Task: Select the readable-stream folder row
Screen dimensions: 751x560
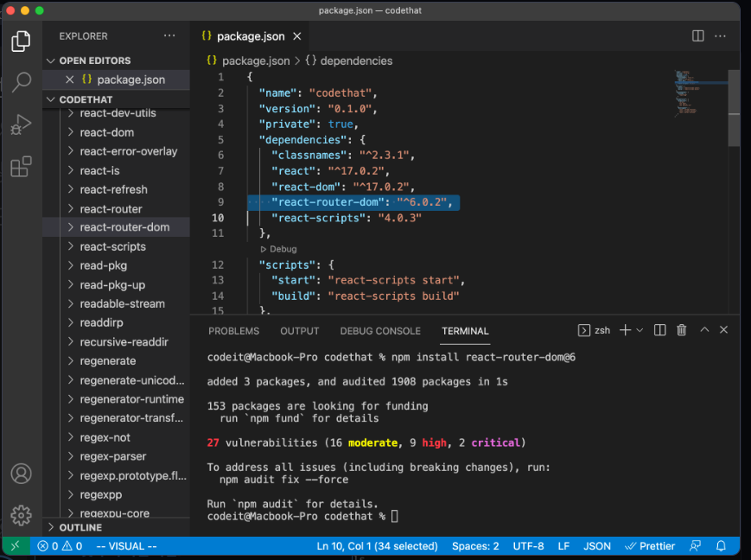Action: (117, 303)
